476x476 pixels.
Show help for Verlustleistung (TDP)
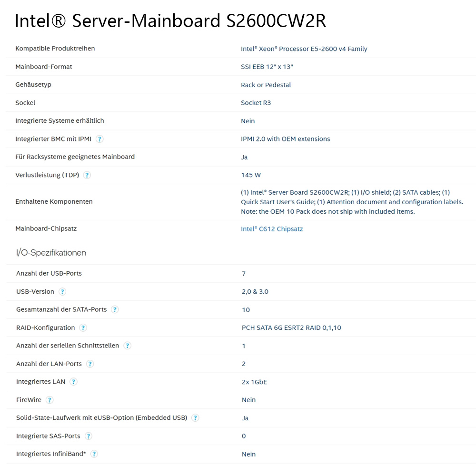(x=87, y=175)
